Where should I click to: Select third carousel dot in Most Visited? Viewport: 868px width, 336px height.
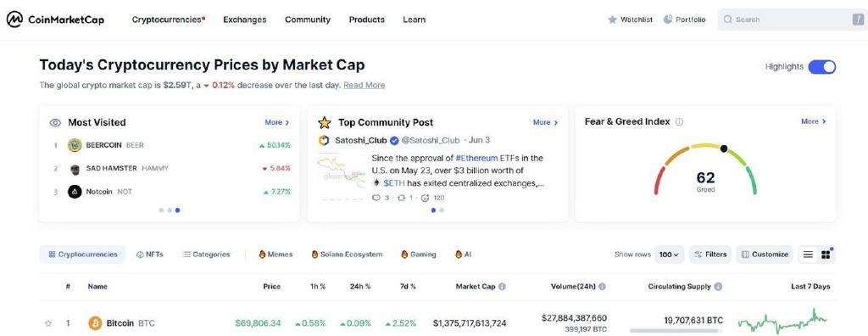pyautogui.click(x=177, y=210)
